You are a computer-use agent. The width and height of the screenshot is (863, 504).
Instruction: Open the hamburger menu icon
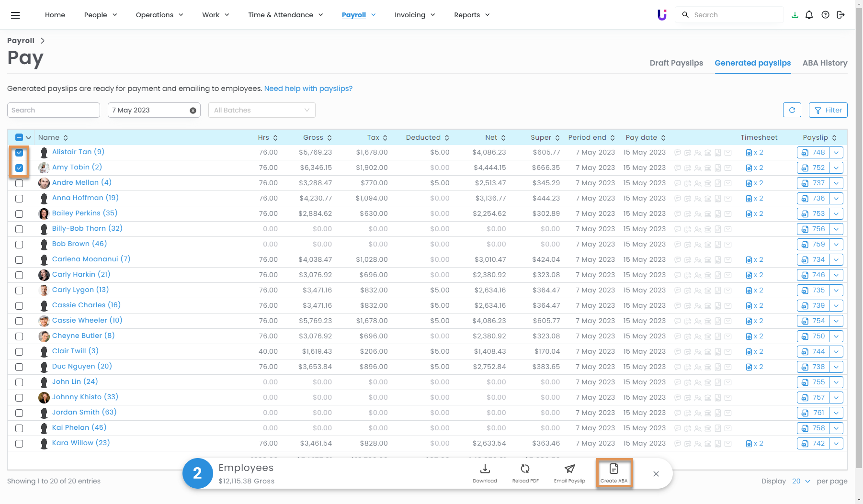[15, 15]
